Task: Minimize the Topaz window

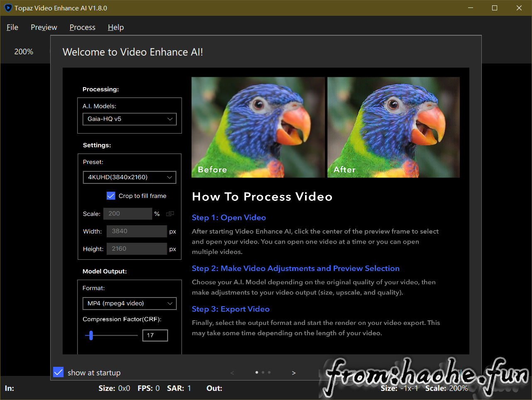Action: (471, 8)
